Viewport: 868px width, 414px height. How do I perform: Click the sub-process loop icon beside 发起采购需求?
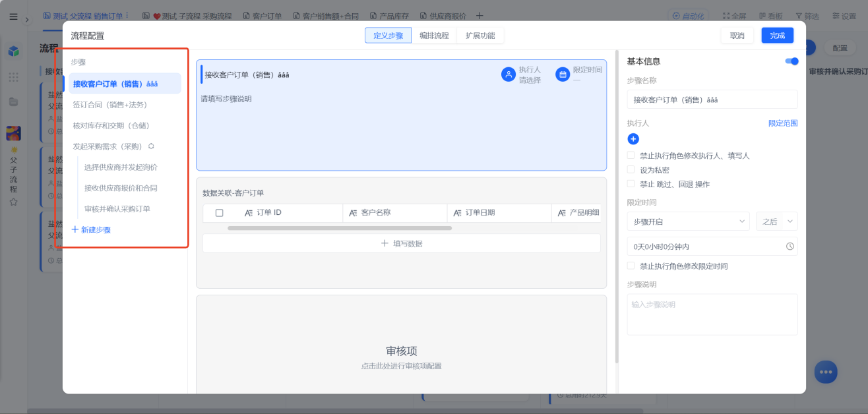tap(151, 146)
